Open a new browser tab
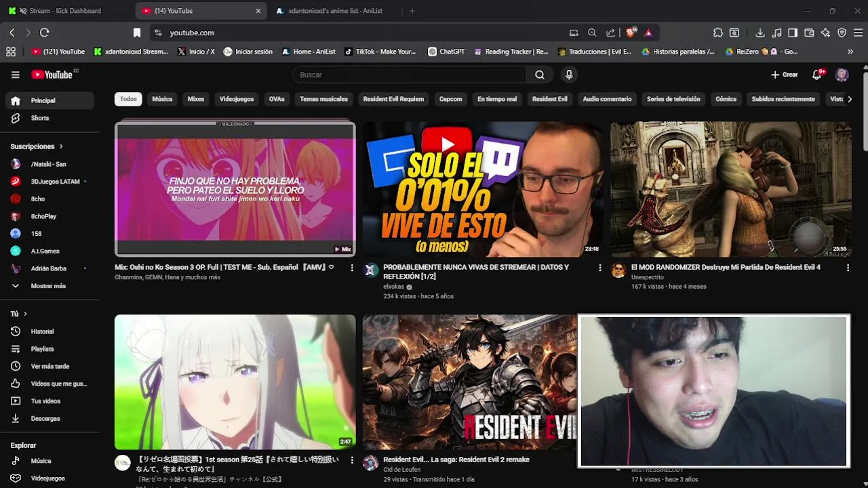The width and height of the screenshot is (868, 488). 412,11
